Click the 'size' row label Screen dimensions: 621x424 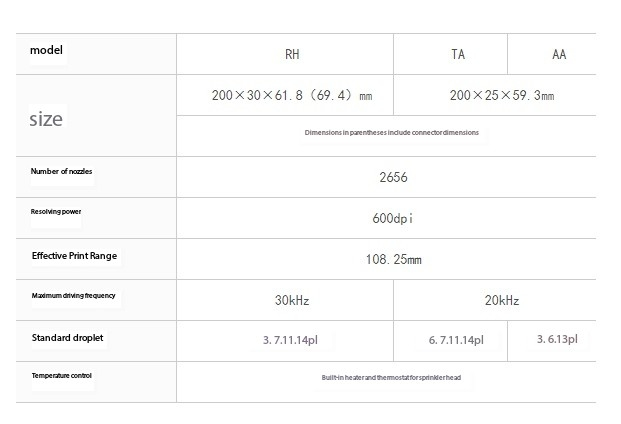46,119
